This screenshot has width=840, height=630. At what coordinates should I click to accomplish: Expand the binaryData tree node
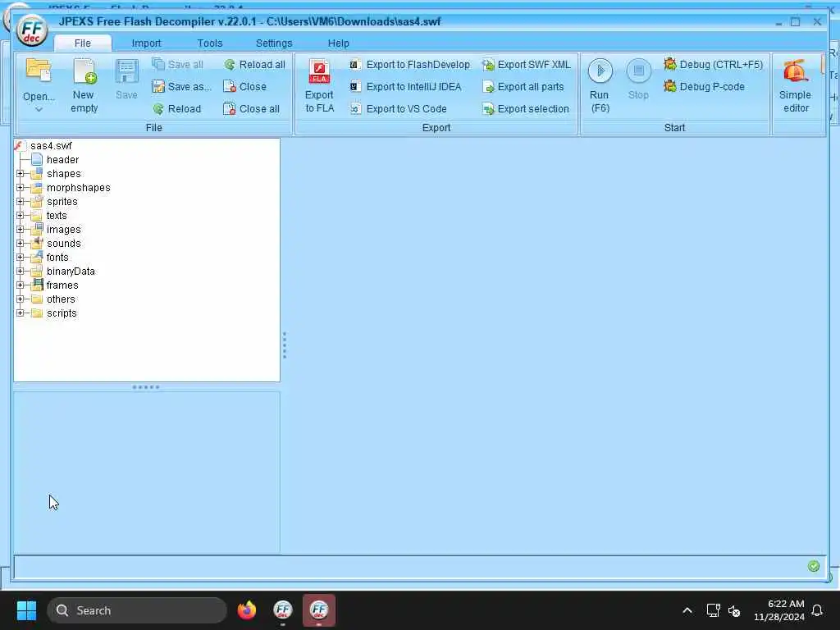[21, 271]
